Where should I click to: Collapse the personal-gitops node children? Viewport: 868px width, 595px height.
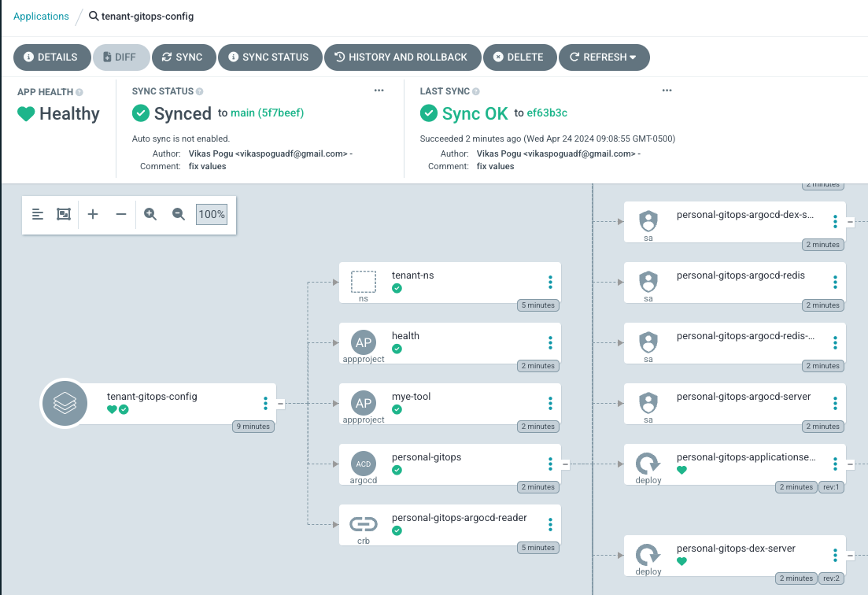pyautogui.click(x=564, y=464)
